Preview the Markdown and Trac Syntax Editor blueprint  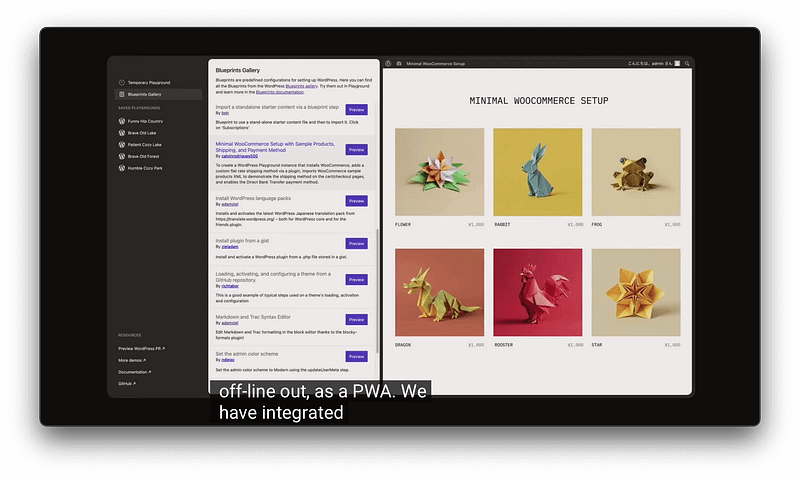[x=357, y=320]
